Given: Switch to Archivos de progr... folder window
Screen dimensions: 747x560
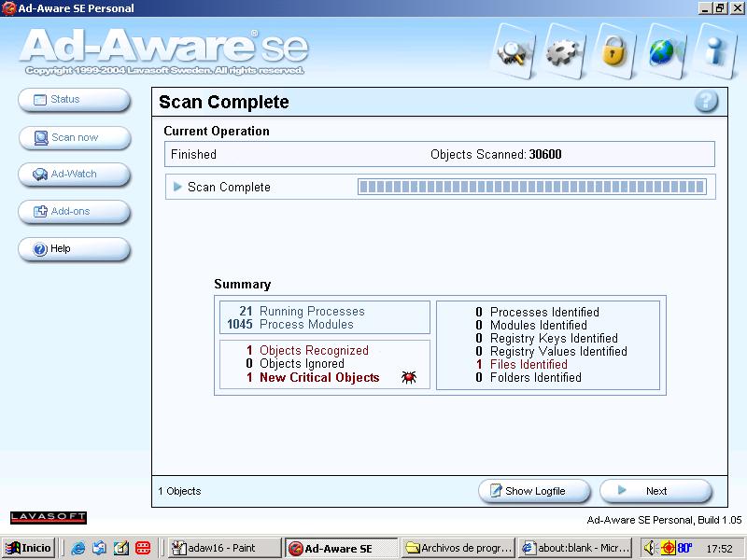Looking at the screenshot, I should click(x=458, y=548).
